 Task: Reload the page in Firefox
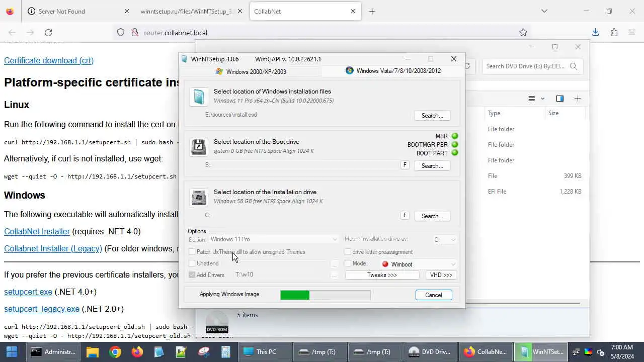point(48,33)
